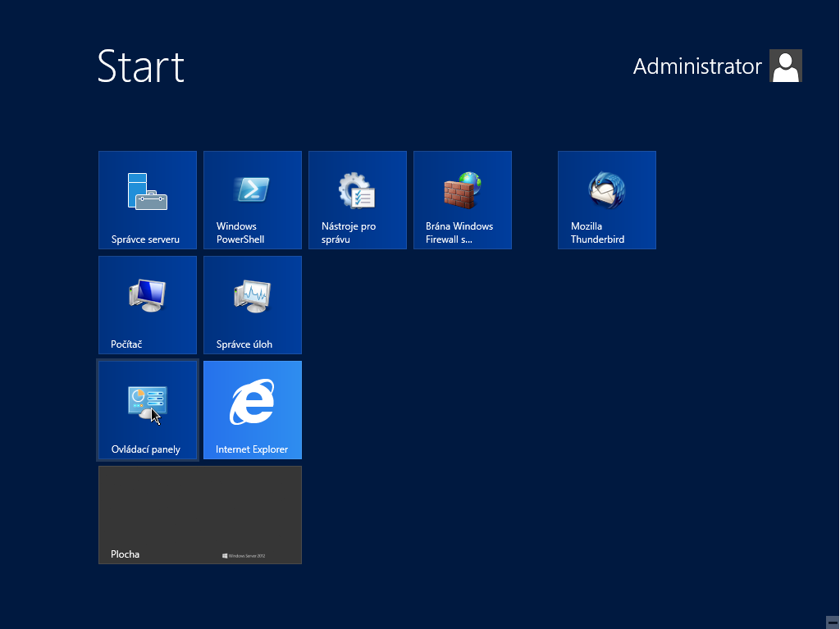840x629 pixels.
Task: Click the Windows Server 2012 logo
Action: click(244, 556)
